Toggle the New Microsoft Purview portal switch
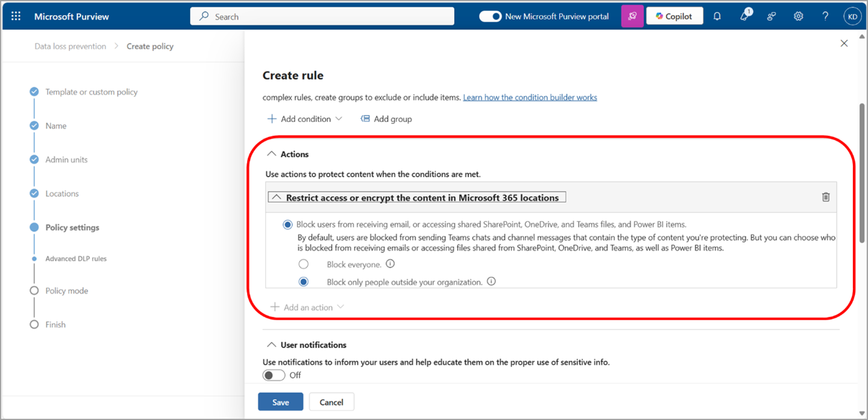This screenshot has width=868, height=420. coord(490,16)
